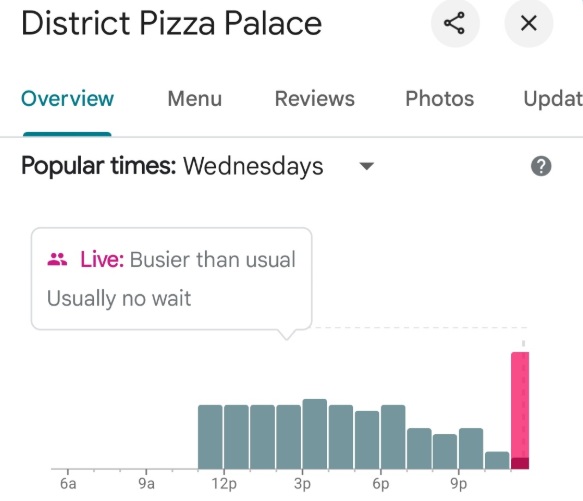Click the pink live busyness bar
The width and height of the screenshot is (583, 501).
[x=520, y=410]
